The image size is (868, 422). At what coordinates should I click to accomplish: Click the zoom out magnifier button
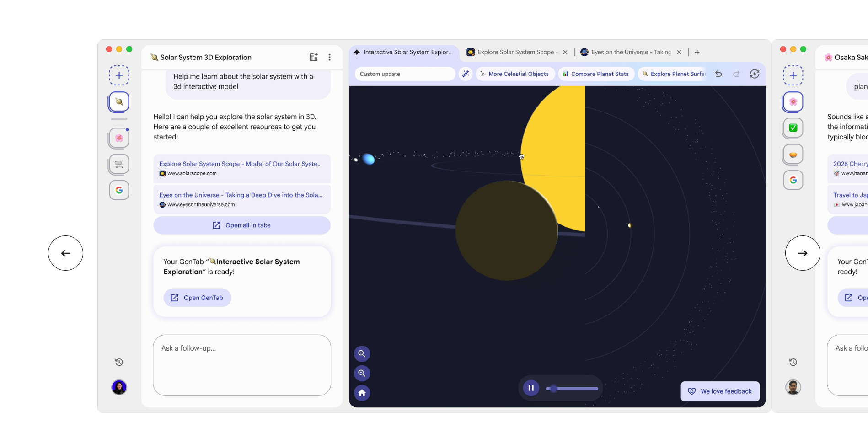click(362, 373)
